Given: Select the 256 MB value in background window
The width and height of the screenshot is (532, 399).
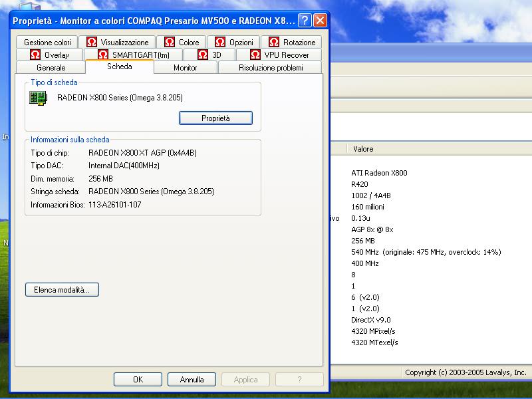Looking at the screenshot, I should [363, 241].
